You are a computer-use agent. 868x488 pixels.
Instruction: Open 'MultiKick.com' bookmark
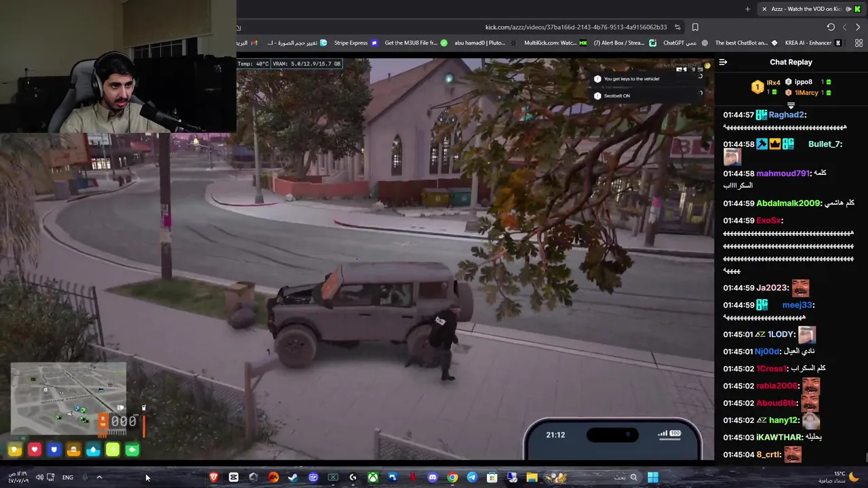[x=555, y=43]
